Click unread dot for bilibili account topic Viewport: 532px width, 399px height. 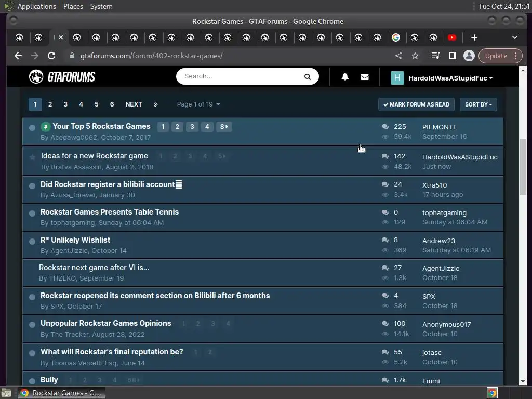(32, 186)
